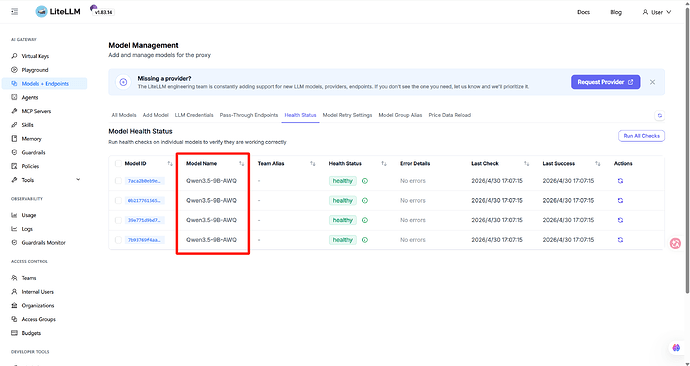The width and height of the screenshot is (690, 366).
Task: Select Models + Endpoints in the sidebar
Action: (x=44, y=84)
